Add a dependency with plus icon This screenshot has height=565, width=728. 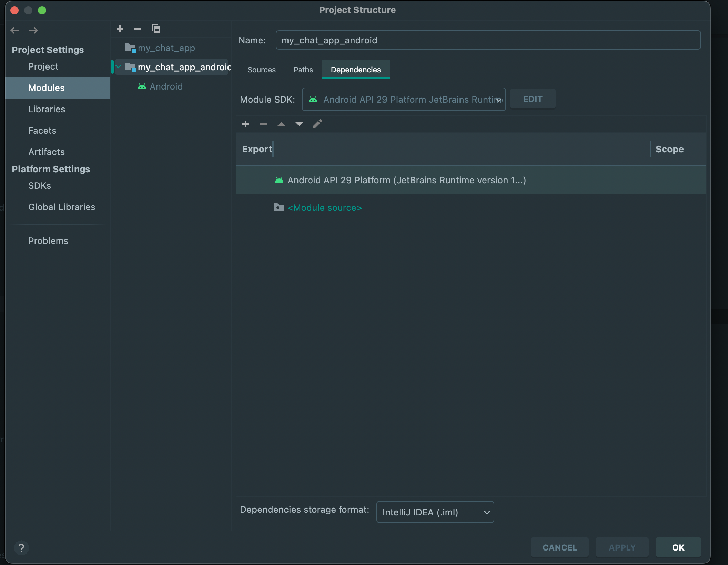(245, 124)
